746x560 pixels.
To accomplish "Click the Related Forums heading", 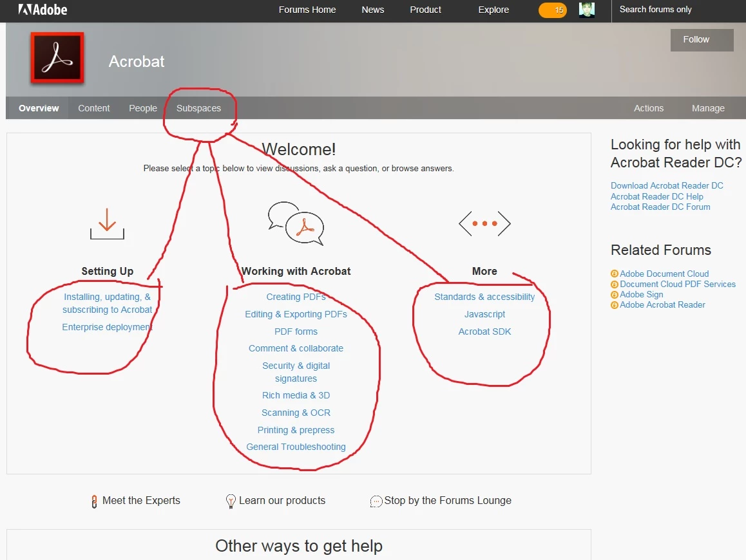I will coord(661,250).
